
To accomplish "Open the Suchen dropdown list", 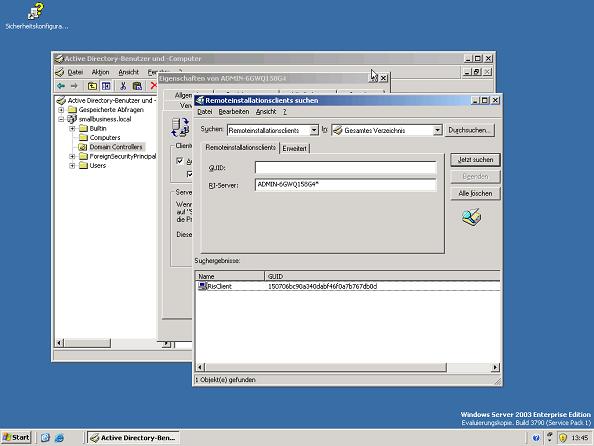I will point(314,130).
